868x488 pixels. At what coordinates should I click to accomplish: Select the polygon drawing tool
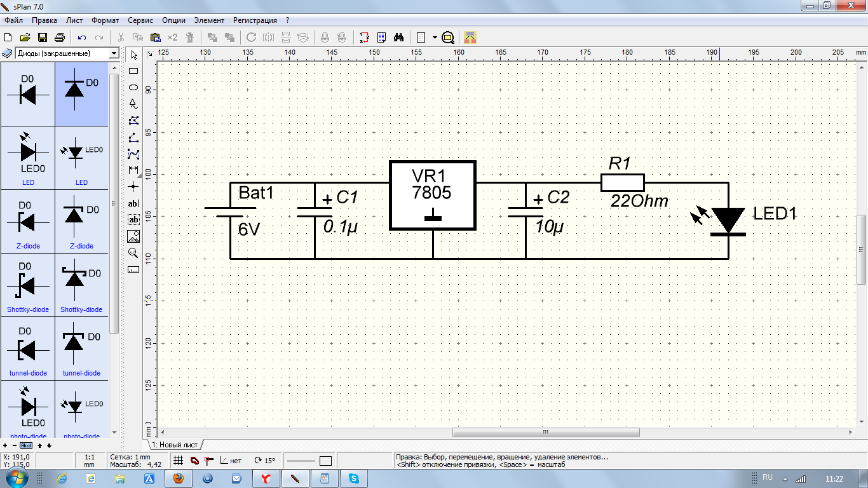coord(133,120)
